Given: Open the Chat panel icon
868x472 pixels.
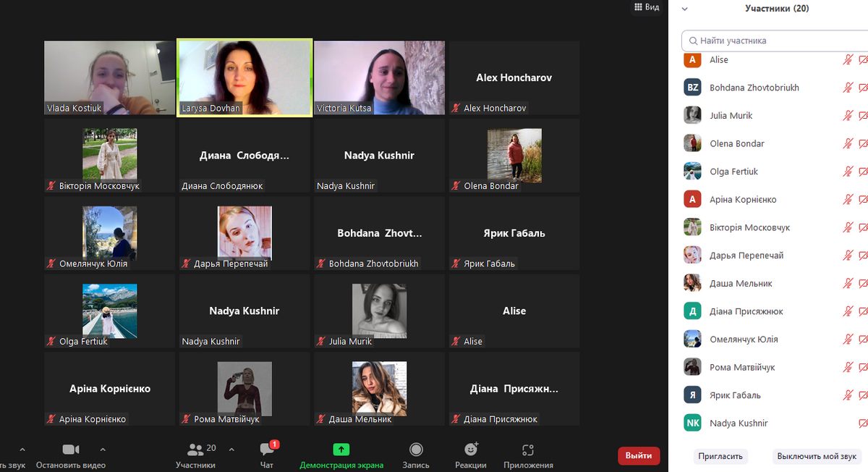Looking at the screenshot, I should tap(267, 450).
